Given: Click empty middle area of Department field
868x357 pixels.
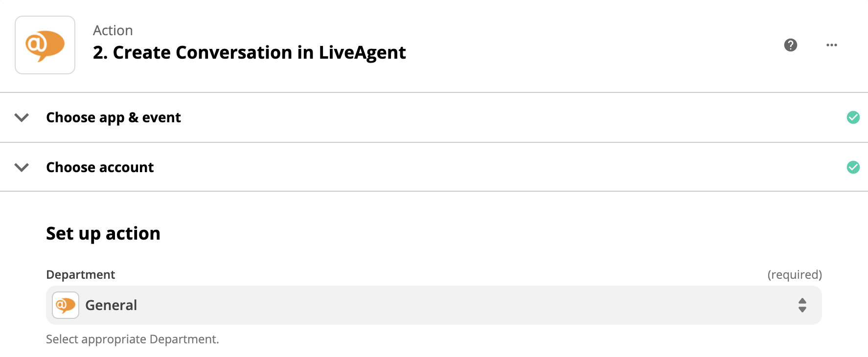Looking at the screenshot, I should click(x=440, y=305).
